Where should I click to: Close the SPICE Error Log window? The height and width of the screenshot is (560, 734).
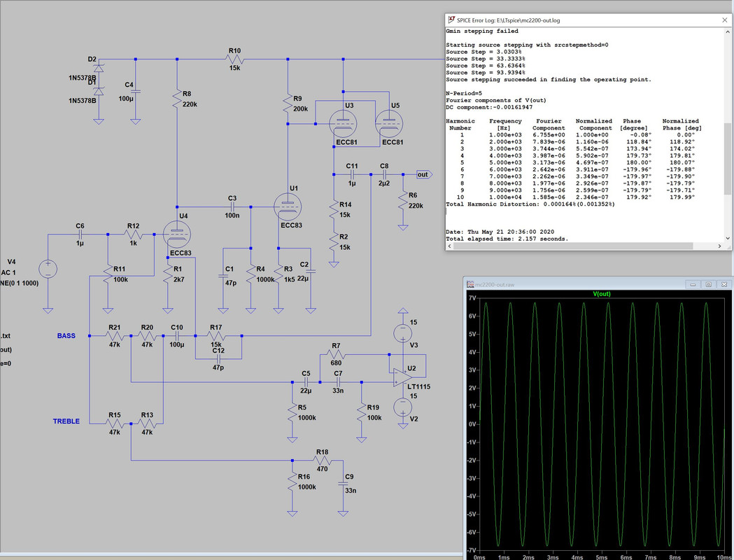click(x=725, y=20)
